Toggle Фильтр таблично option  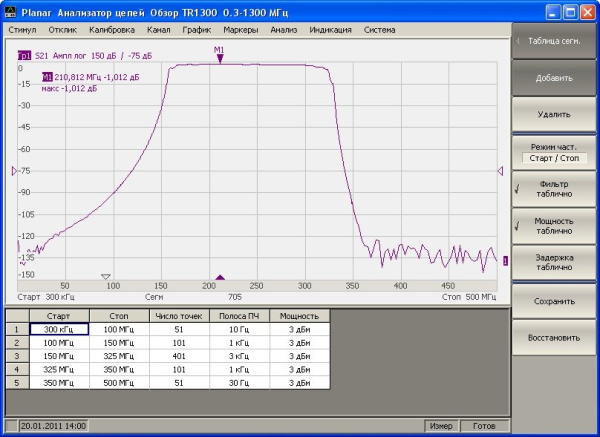554,189
